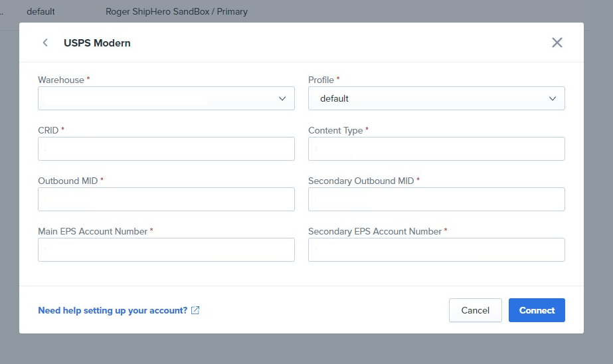Click the Warehouse field label

[x=61, y=80]
